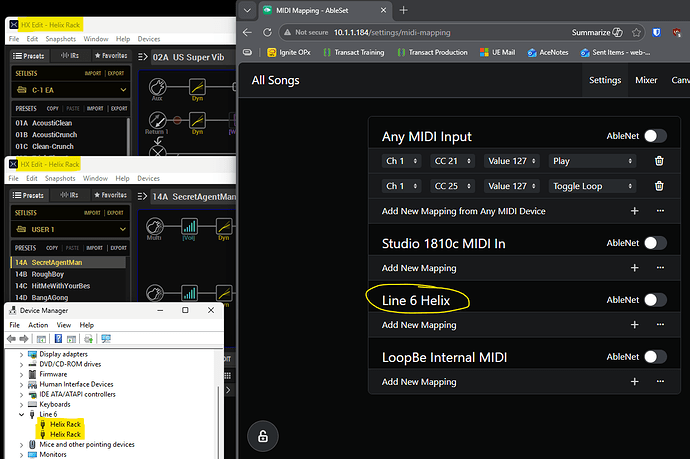Add new mapping under Any MIDI Input

tap(634, 211)
